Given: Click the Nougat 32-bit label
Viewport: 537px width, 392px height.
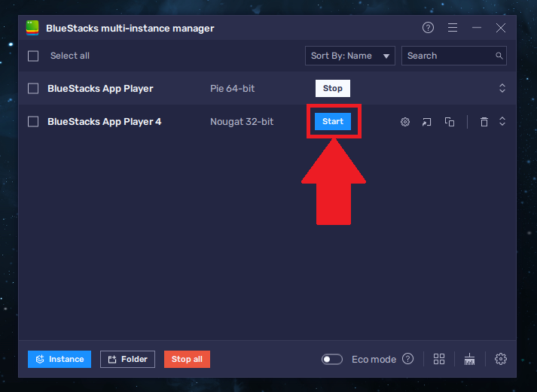Looking at the screenshot, I should point(242,122).
